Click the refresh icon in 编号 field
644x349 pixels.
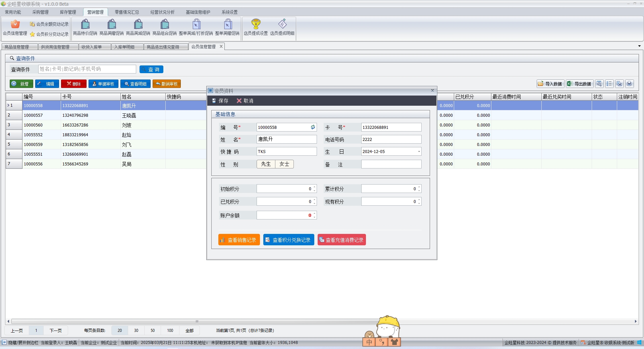coord(313,127)
